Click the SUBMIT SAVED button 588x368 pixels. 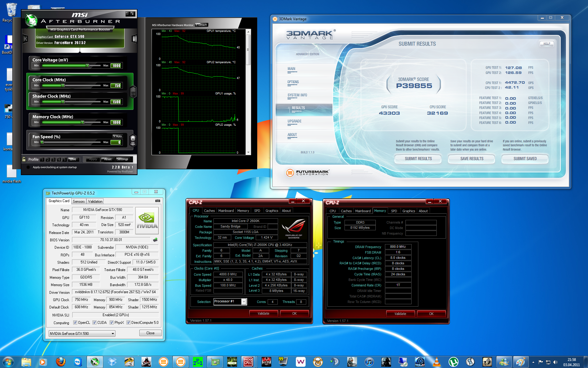point(525,159)
